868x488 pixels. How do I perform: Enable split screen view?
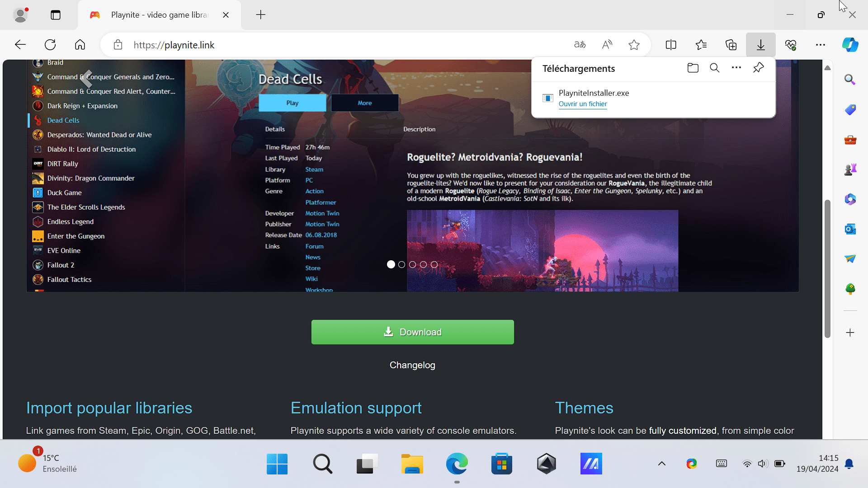pyautogui.click(x=671, y=45)
